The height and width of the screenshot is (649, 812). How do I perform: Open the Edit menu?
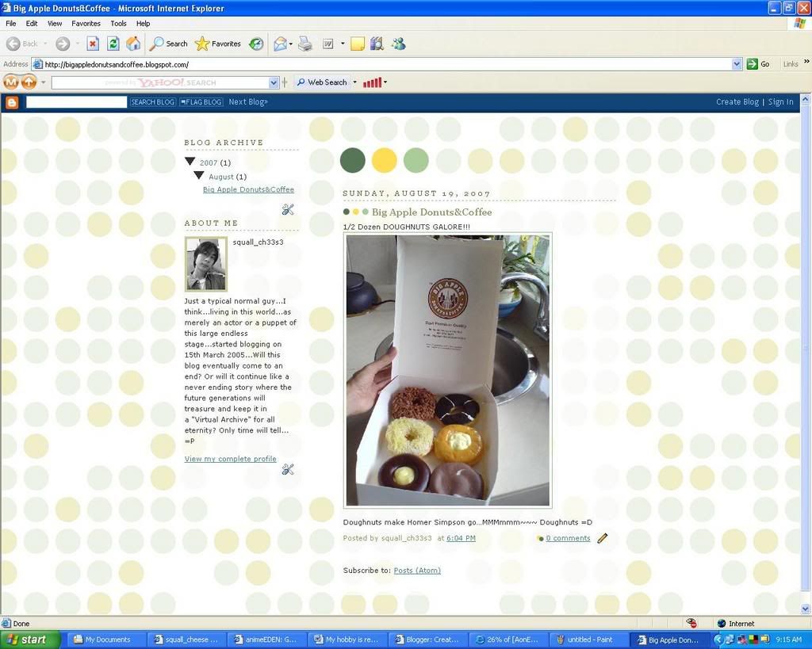point(32,23)
